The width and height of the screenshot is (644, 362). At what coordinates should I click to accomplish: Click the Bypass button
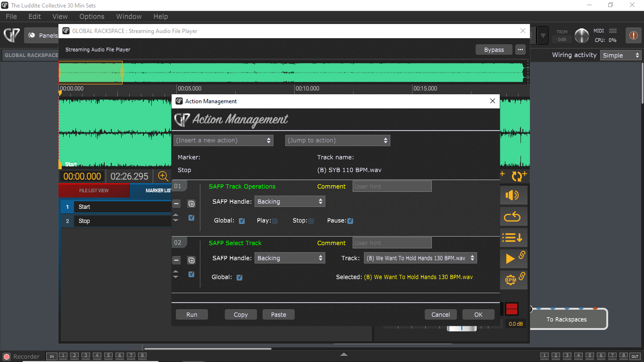pos(494,49)
